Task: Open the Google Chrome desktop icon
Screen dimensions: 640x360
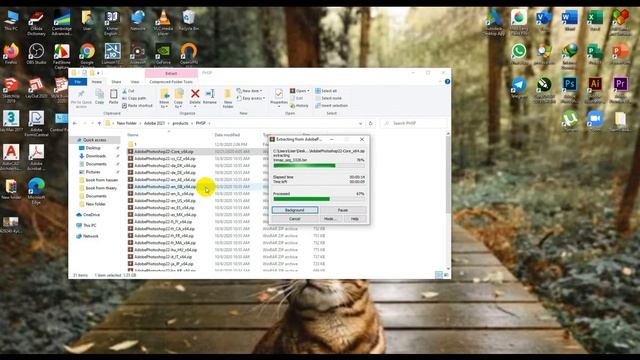Action: [x=87, y=54]
